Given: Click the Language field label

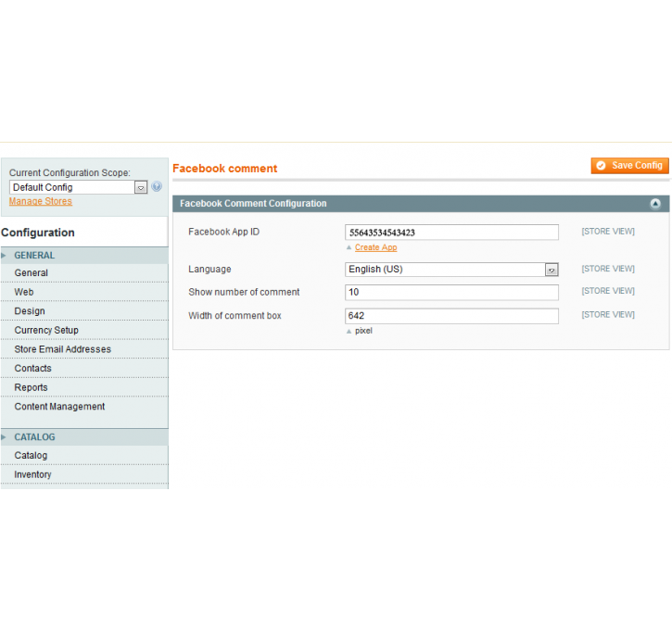Looking at the screenshot, I should point(209,270).
